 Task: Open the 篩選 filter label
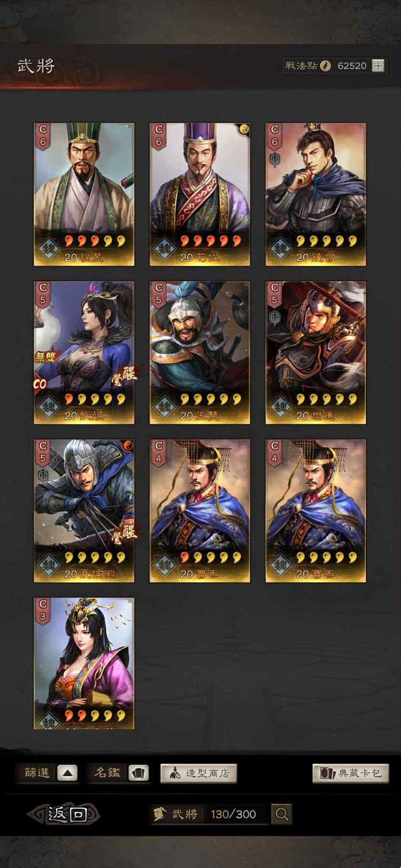point(36,773)
